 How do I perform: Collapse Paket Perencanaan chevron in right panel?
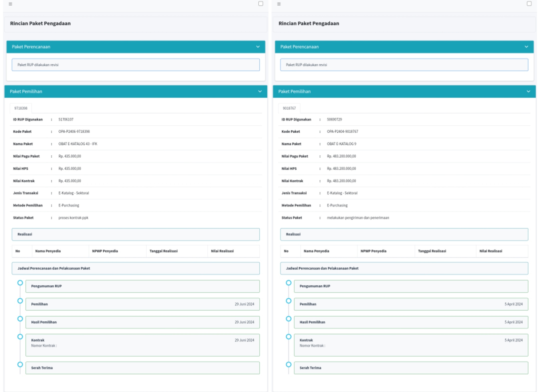(x=526, y=47)
